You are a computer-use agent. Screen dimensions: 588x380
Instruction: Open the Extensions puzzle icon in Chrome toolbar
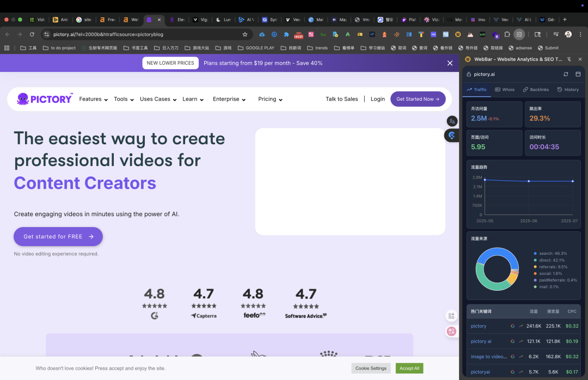pyautogui.click(x=507, y=34)
